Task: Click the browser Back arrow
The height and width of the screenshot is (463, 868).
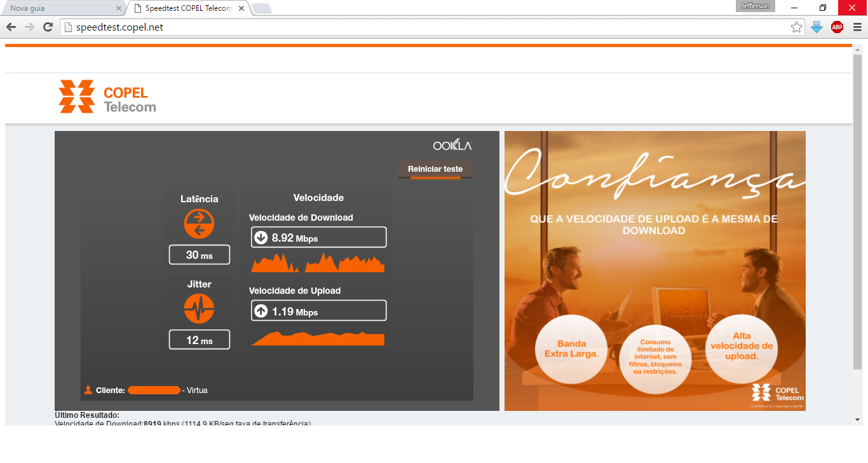Action: [x=11, y=27]
